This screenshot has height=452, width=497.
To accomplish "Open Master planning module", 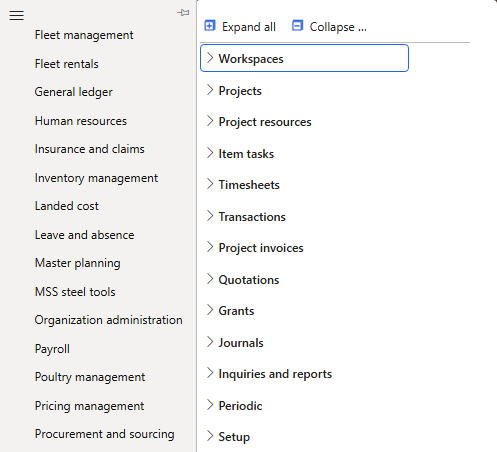I will (78, 263).
